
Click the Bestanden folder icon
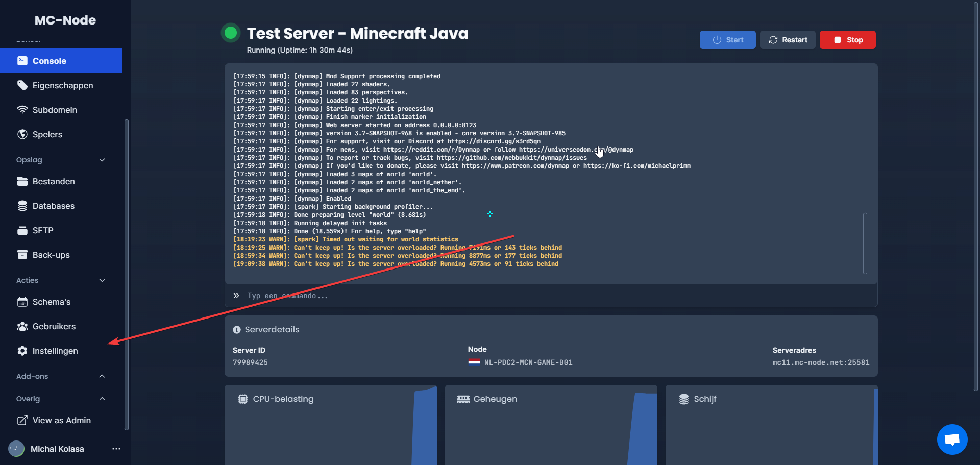coord(22,181)
